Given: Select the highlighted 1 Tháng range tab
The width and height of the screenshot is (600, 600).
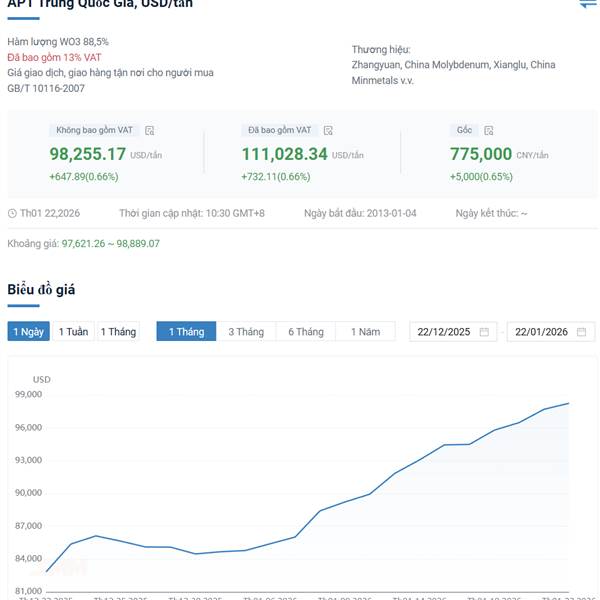Looking at the screenshot, I should (x=186, y=332).
